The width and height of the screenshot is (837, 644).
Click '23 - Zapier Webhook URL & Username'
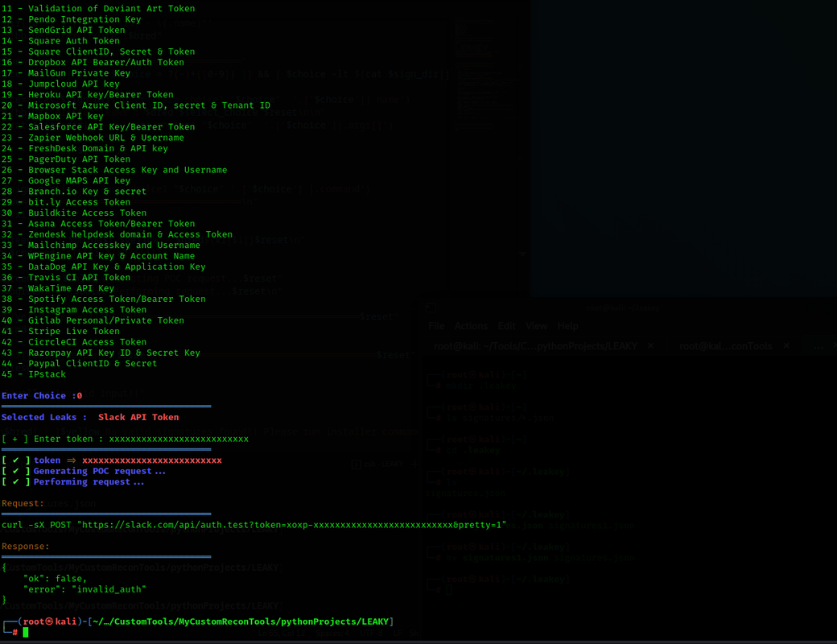pos(93,138)
